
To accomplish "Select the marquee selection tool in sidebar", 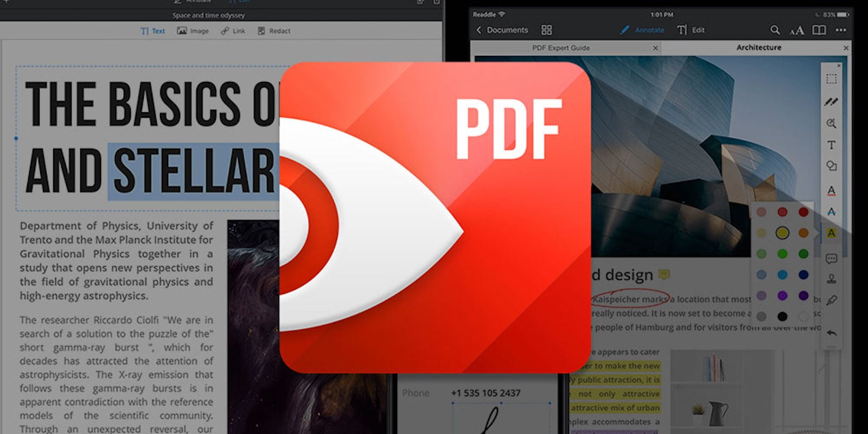I will point(831,79).
